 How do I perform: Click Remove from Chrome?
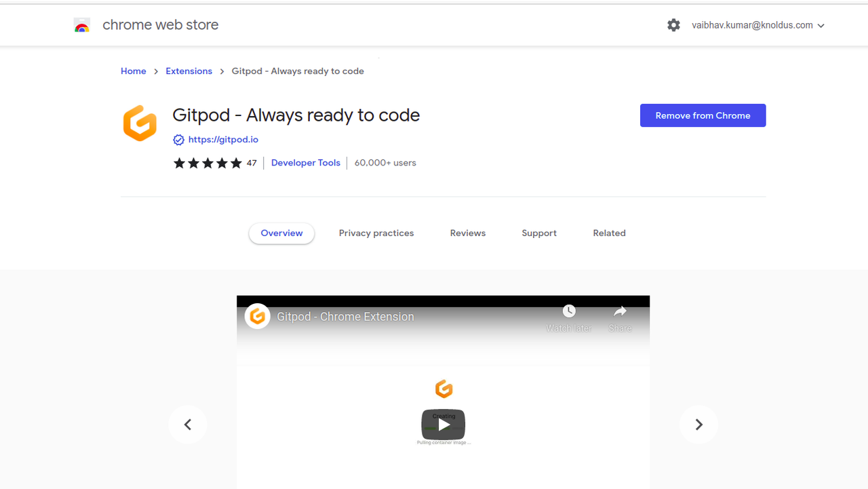click(x=703, y=115)
